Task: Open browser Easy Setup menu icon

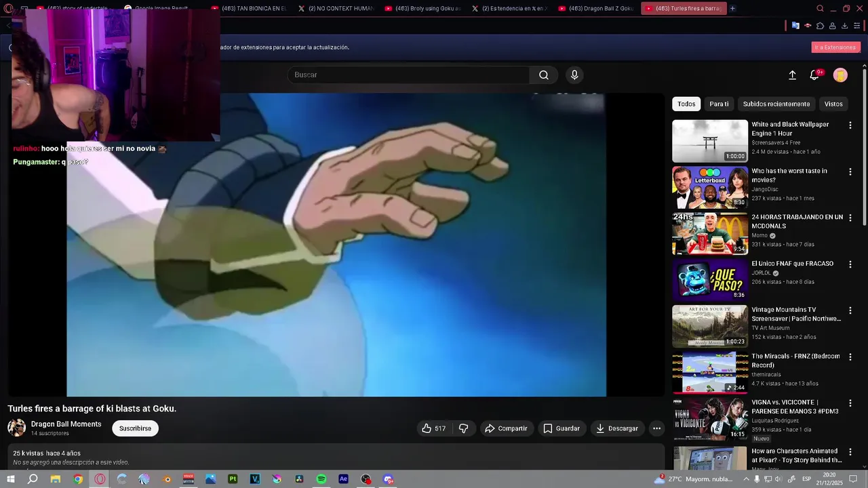Action: [x=856, y=26]
